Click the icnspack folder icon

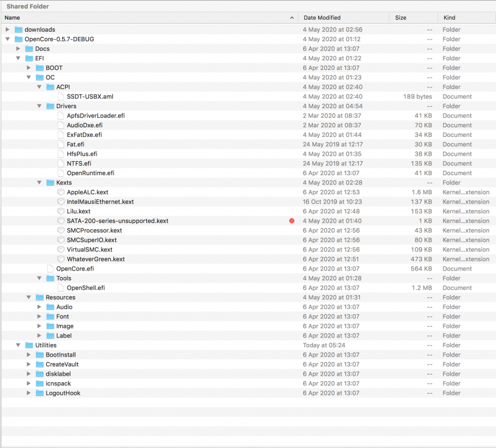point(39,383)
